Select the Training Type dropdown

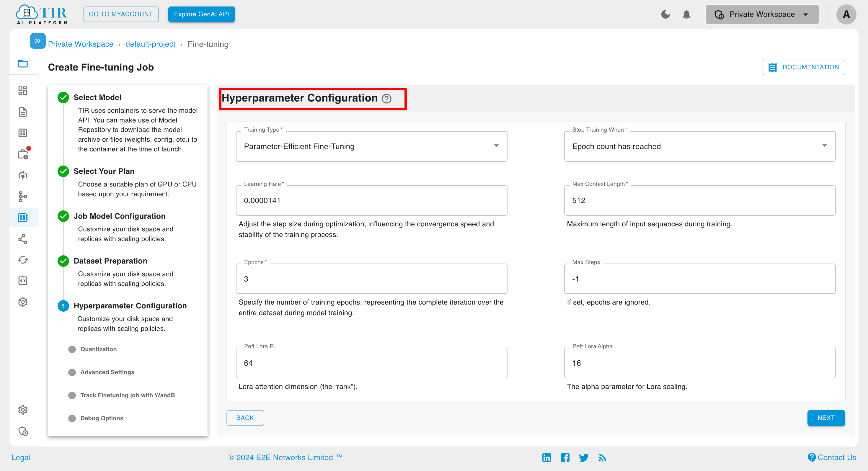[372, 146]
